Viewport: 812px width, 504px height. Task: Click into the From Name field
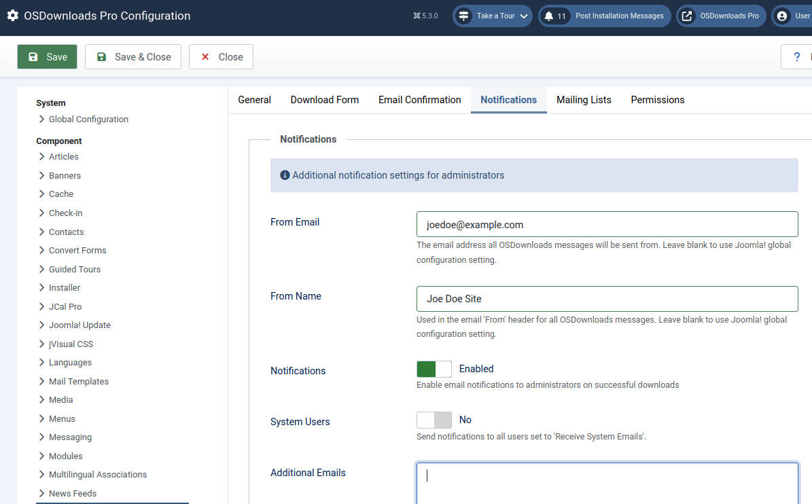point(607,299)
